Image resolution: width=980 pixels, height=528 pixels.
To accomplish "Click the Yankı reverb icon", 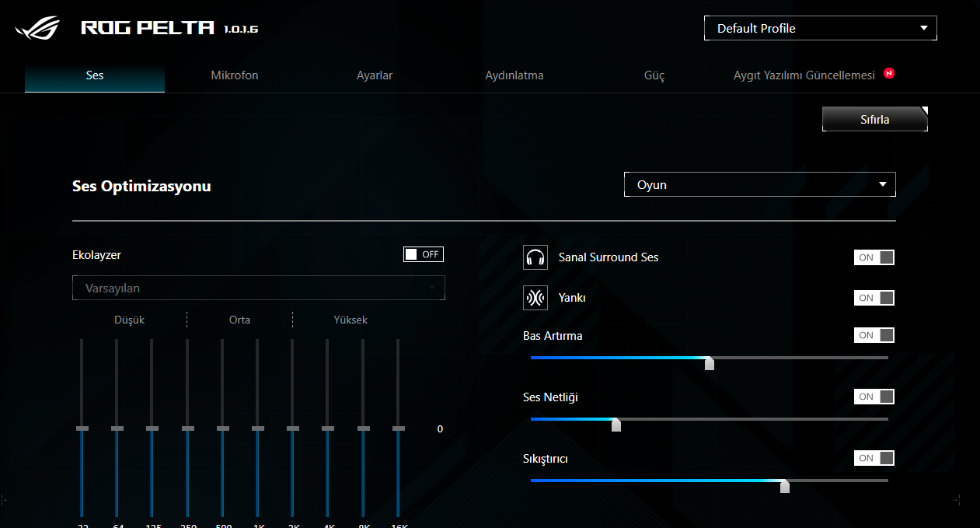I will [535, 298].
